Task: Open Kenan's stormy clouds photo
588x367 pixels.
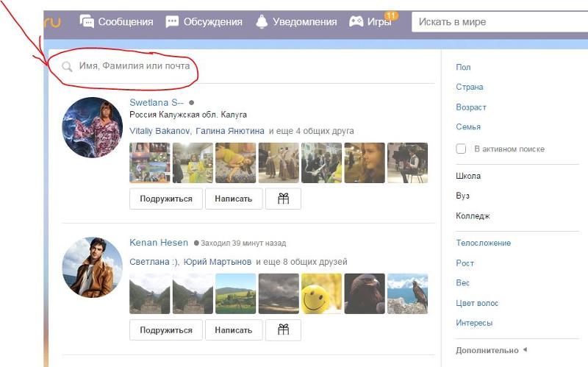Action: [279, 293]
